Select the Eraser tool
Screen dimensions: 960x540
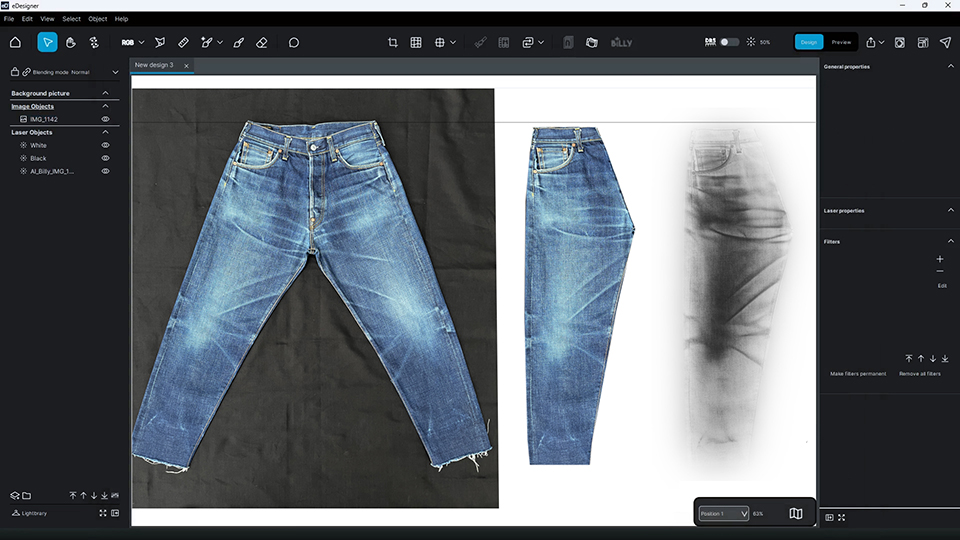262,42
